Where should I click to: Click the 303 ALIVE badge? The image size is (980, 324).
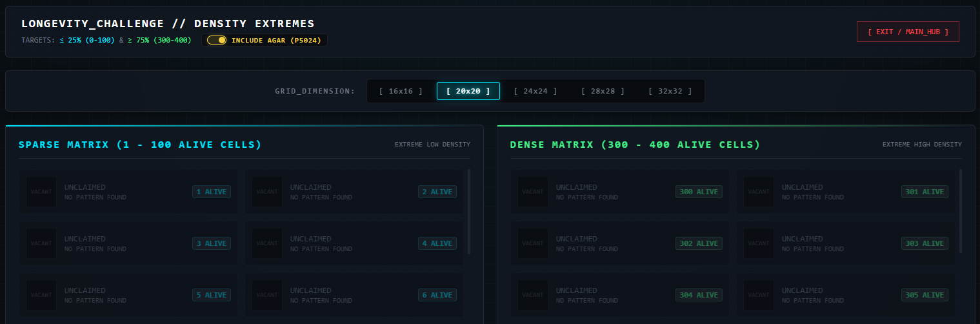tap(925, 243)
